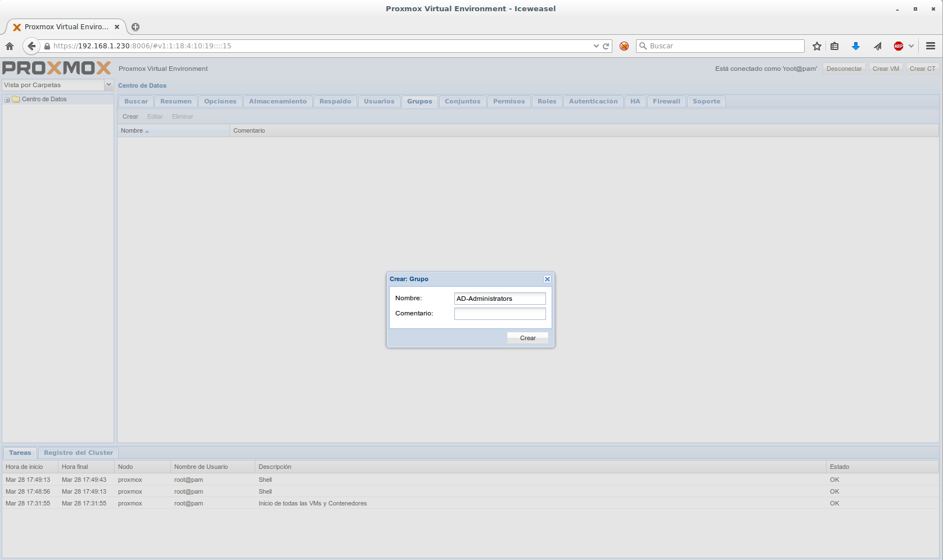The width and height of the screenshot is (943, 560).
Task: Bookmark this page with the star icon
Action: [816, 46]
